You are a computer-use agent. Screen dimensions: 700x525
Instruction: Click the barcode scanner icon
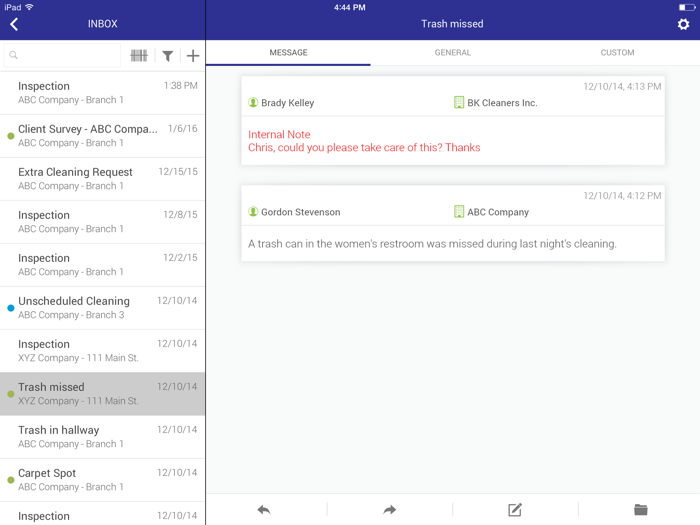(x=139, y=56)
